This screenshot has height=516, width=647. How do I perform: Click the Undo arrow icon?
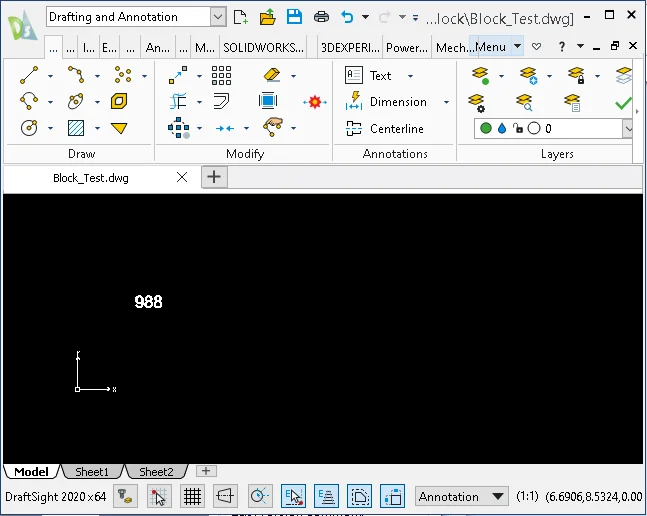pos(347,17)
